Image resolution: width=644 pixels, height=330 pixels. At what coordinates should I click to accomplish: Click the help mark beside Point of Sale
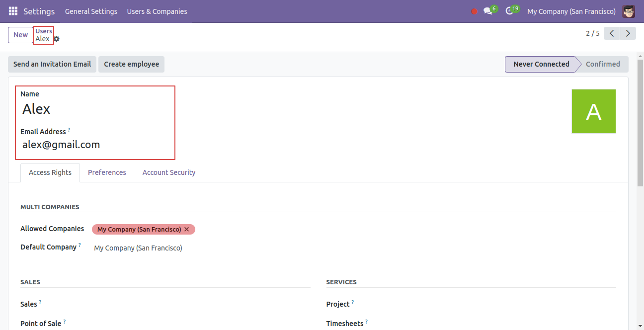[65, 322]
